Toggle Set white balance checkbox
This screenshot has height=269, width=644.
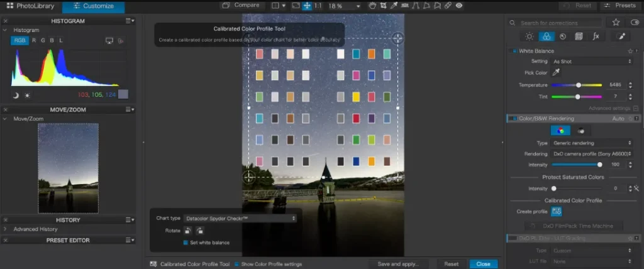coord(186,243)
